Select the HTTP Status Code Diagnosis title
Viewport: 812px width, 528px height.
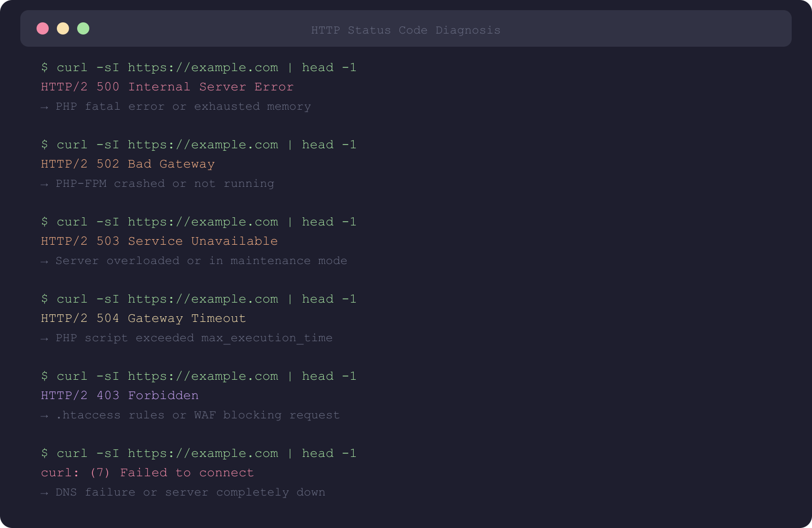(405, 30)
